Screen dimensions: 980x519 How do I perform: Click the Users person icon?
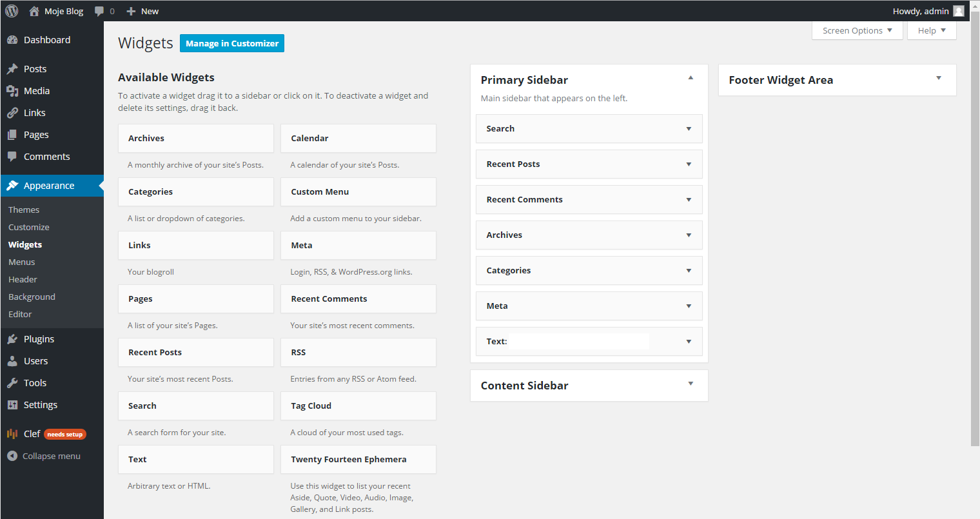coord(12,361)
